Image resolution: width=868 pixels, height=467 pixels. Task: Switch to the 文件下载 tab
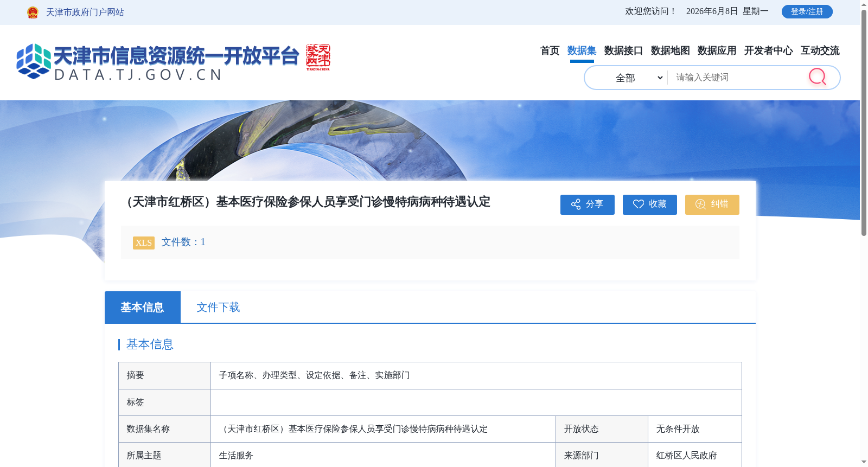(218, 307)
